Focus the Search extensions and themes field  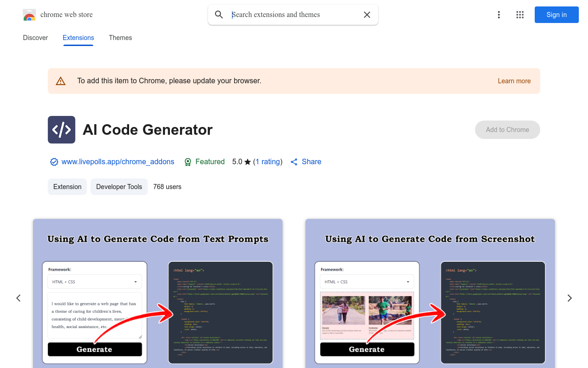[x=293, y=15]
